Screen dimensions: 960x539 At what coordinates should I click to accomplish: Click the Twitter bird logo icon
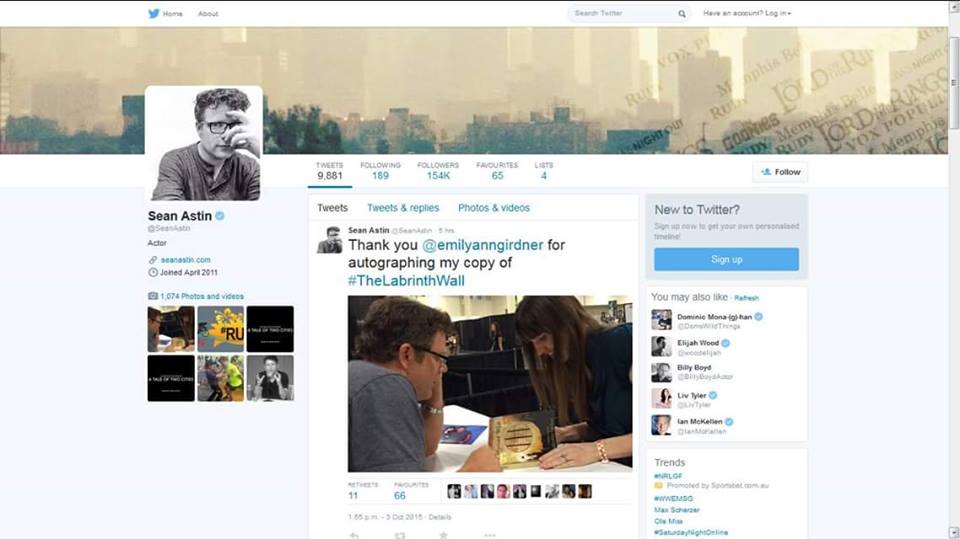coord(154,13)
